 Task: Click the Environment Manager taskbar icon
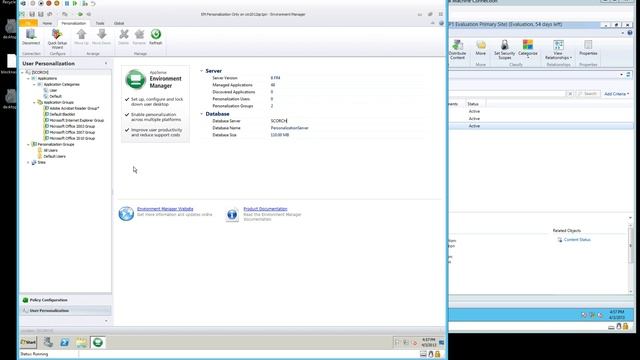pos(98,342)
